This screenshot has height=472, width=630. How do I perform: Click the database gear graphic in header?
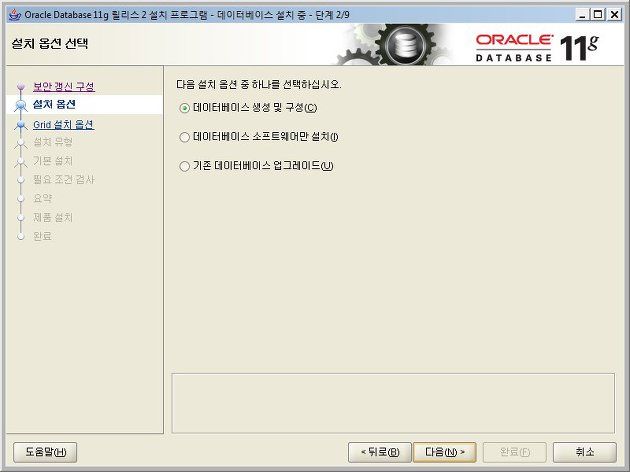tap(396, 44)
